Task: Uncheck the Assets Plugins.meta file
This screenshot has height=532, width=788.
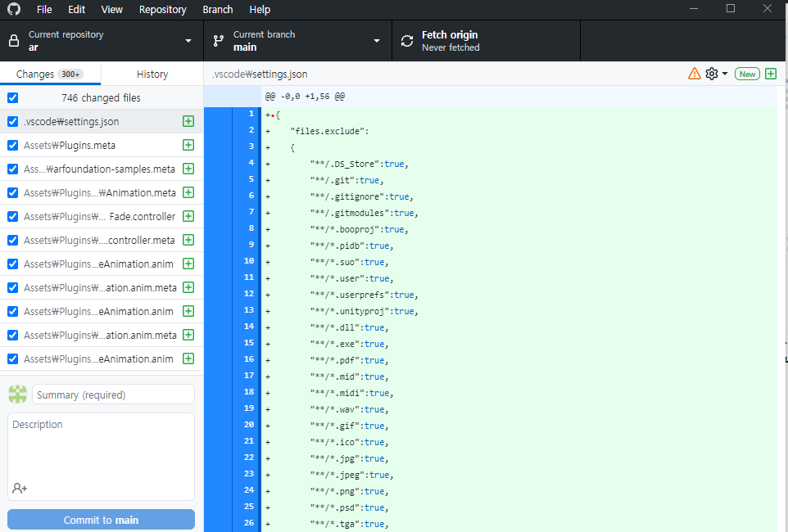Action: 13,145
